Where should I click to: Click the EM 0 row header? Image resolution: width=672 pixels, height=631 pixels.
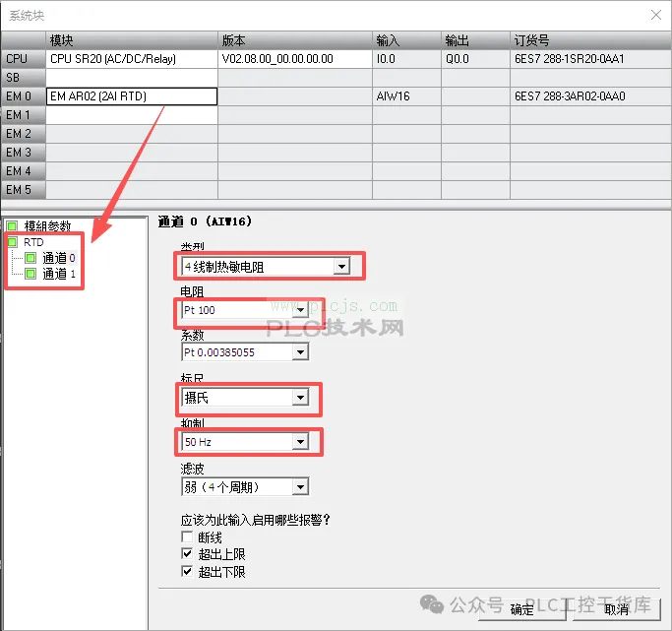pyautogui.click(x=24, y=96)
